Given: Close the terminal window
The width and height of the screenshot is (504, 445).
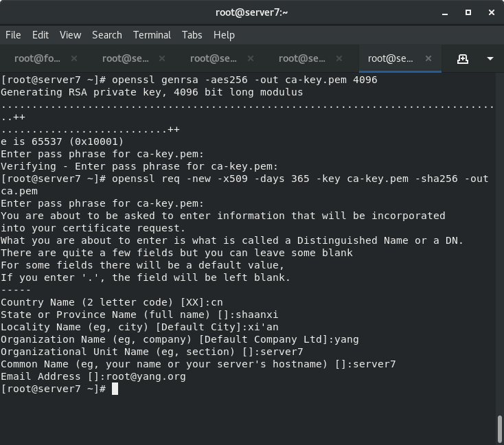Looking at the screenshot, I should (492, 12).
